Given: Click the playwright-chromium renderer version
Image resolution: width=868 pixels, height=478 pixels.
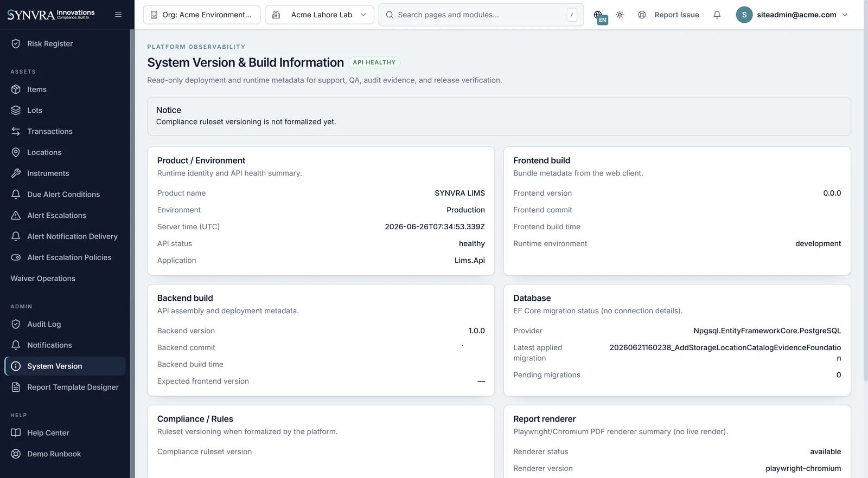Looking at the screenshot, I should (803, 468).
